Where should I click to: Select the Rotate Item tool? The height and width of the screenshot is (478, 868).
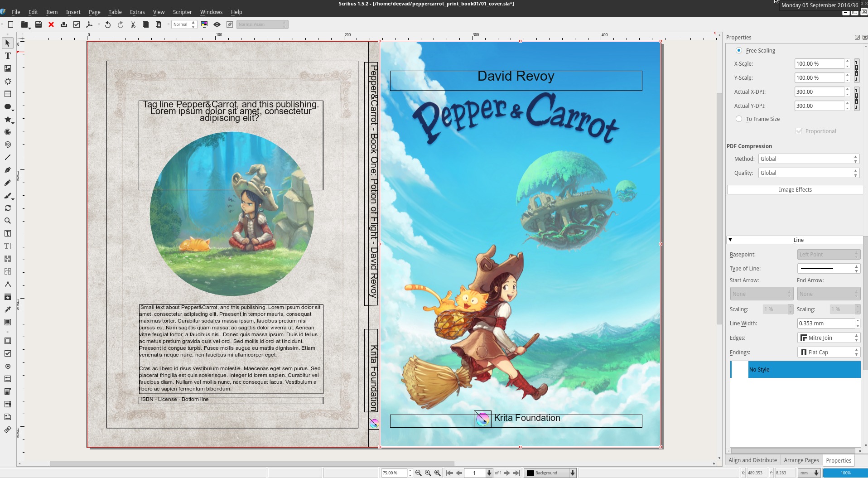pos(8,208)
